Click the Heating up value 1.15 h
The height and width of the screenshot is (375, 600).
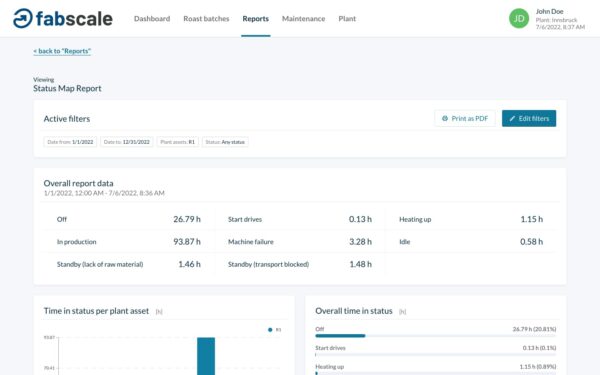tap(532, 219)
